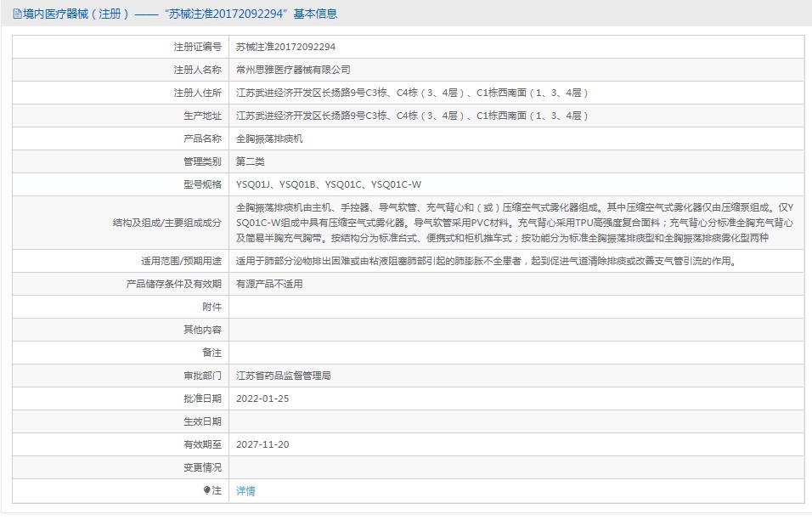Select the address value in 生产地址 row

point(412,116)
